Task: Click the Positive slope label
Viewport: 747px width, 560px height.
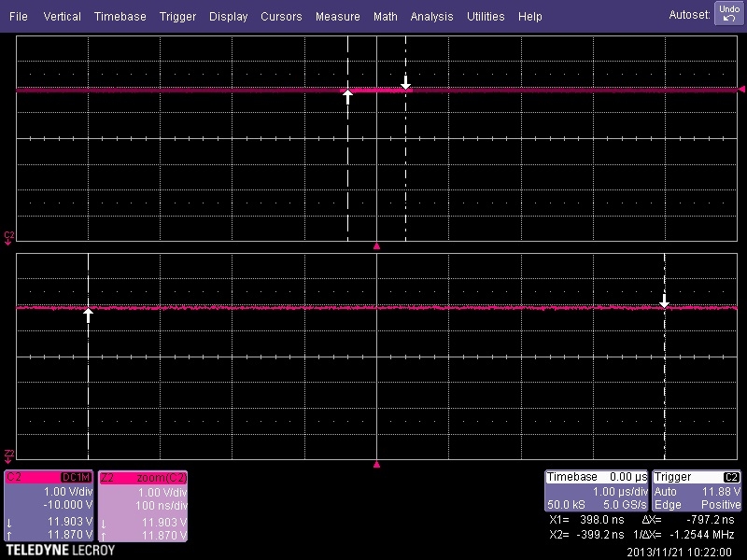Action: coord(721,504)
